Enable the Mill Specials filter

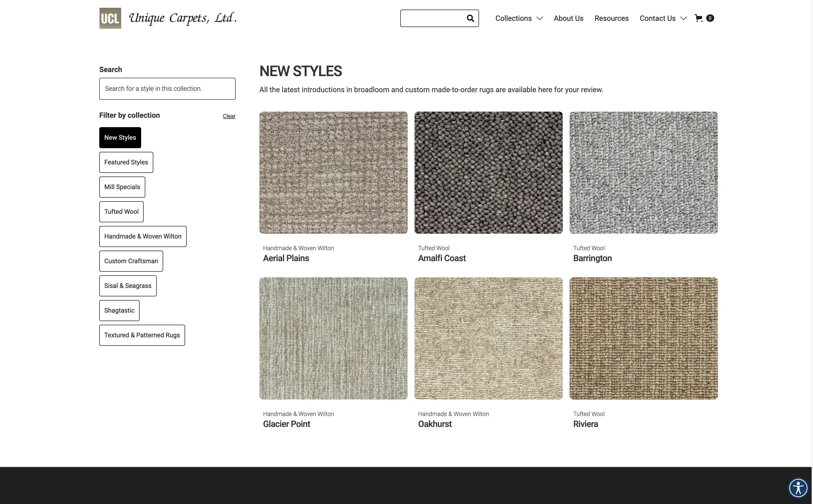122,187
